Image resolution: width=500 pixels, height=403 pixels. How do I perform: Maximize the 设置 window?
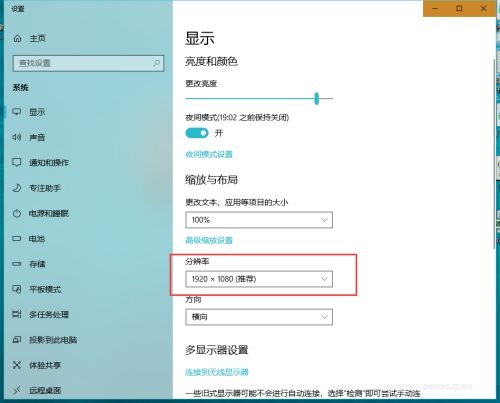(x=459, y=9)
